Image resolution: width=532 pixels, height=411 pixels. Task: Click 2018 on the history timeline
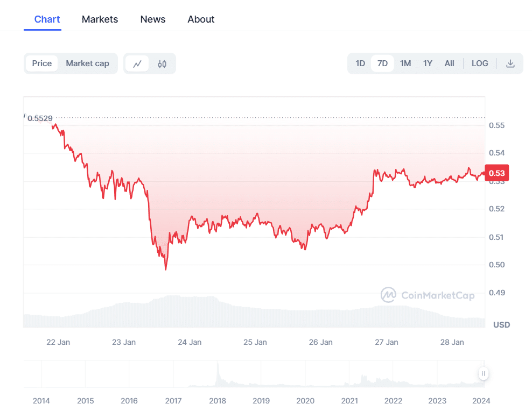coord(218,401)
